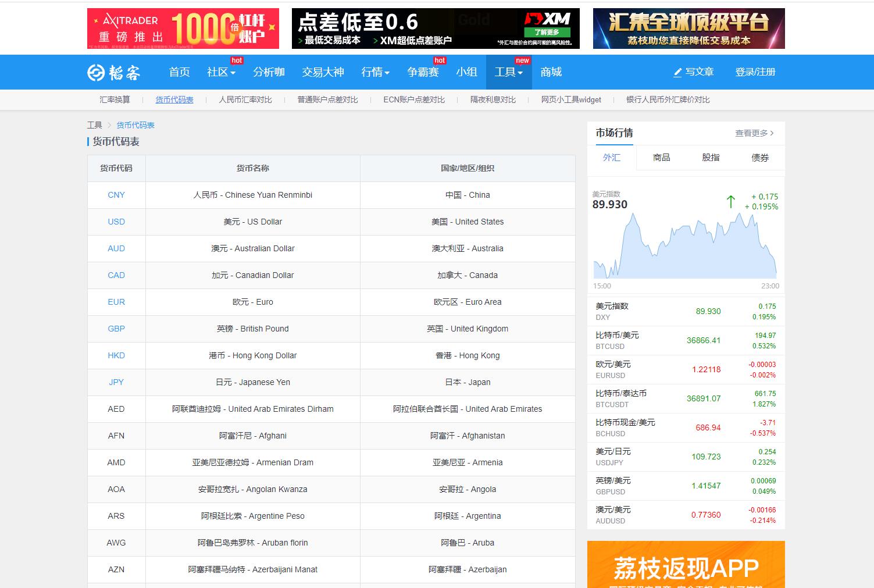
Task: Open the AxiTrader 1000x leverage banner ad
Action: tap(183, 28)
